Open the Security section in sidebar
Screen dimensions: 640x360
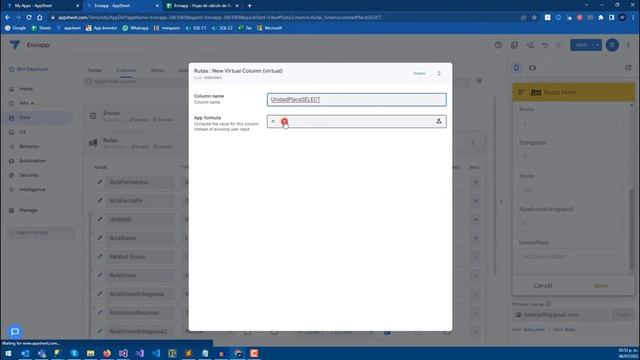(29, 175)
